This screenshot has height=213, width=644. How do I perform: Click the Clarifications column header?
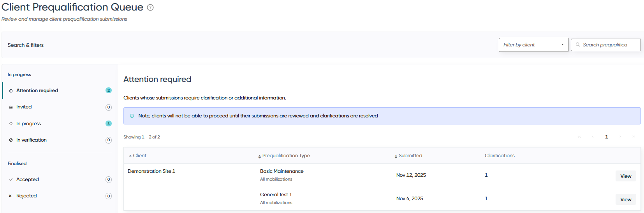500,156
